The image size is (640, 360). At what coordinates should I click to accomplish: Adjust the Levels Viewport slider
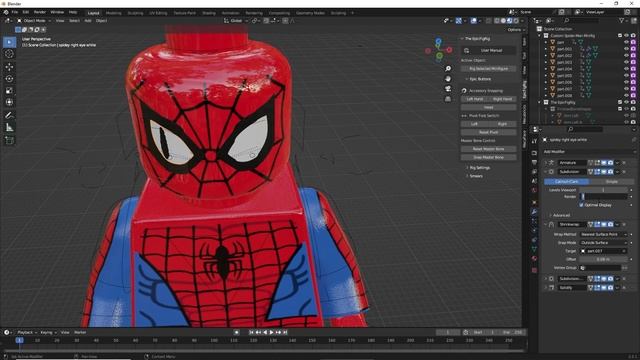603,190
